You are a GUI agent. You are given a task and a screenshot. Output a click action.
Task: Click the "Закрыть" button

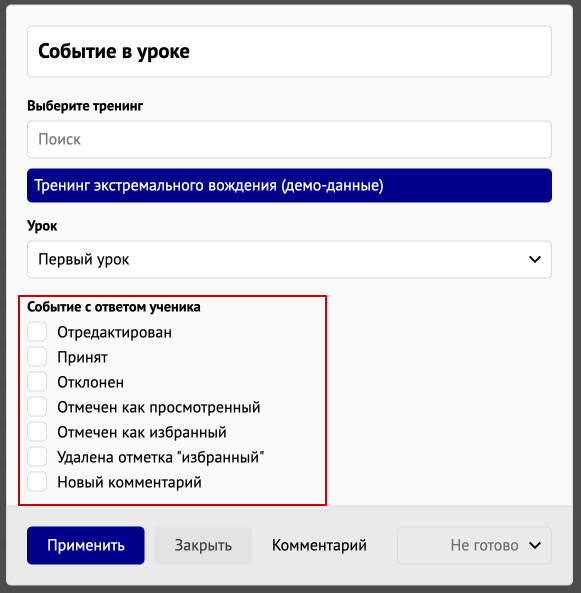click(203, 545)
